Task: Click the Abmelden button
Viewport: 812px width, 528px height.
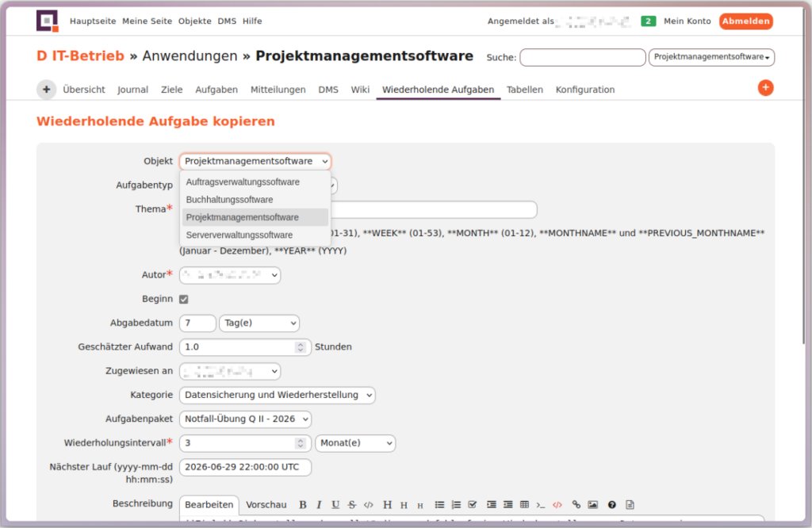Action: coord(745,21)
